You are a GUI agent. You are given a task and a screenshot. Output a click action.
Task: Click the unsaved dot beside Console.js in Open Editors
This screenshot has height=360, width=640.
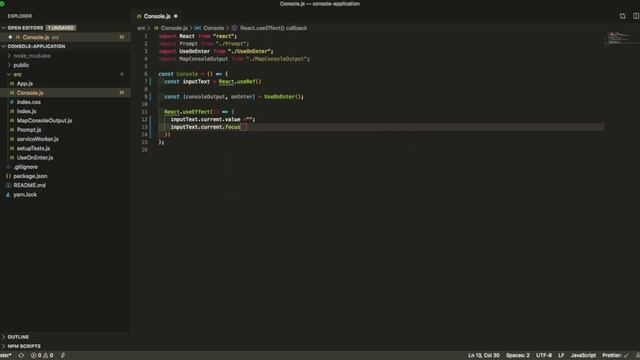coord(10,37)
